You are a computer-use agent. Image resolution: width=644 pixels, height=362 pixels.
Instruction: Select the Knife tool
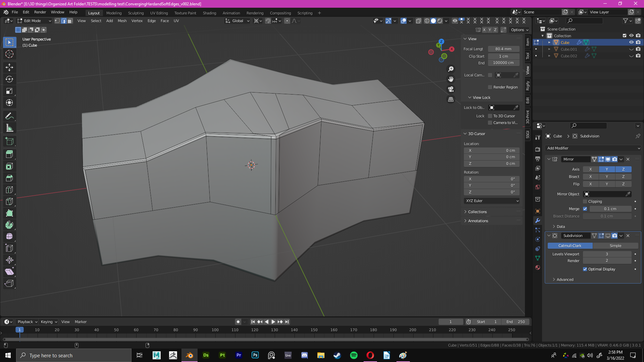click(9, 201)
